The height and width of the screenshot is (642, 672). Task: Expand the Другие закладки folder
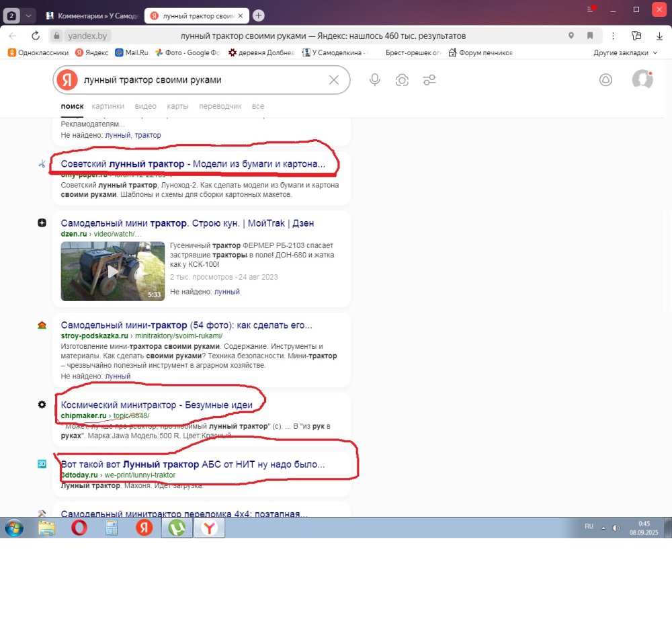point(625,52)
